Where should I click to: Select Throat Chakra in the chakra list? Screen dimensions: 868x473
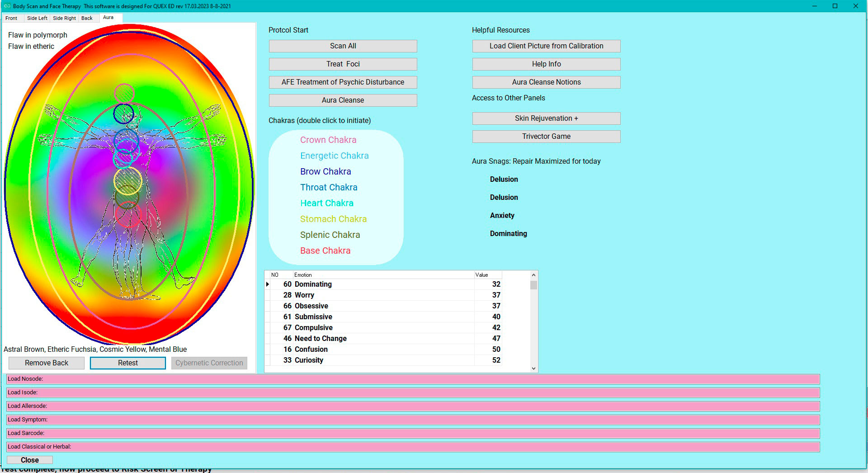tap(329, 188)
